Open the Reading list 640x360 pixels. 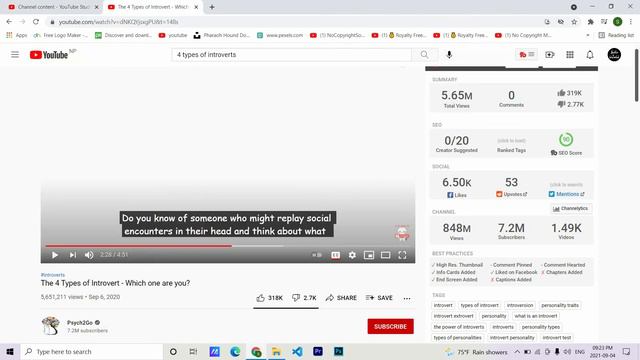point(616,36)
